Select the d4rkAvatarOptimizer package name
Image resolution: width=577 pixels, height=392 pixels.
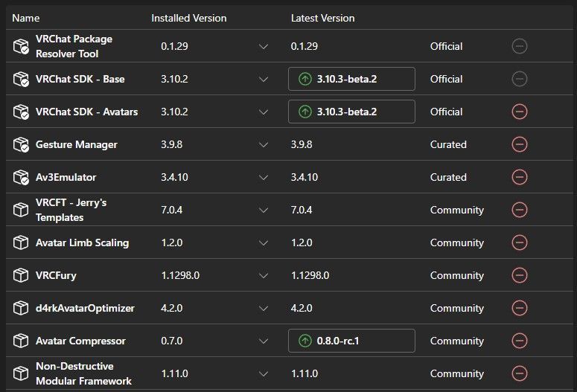[x=85, y=308]
